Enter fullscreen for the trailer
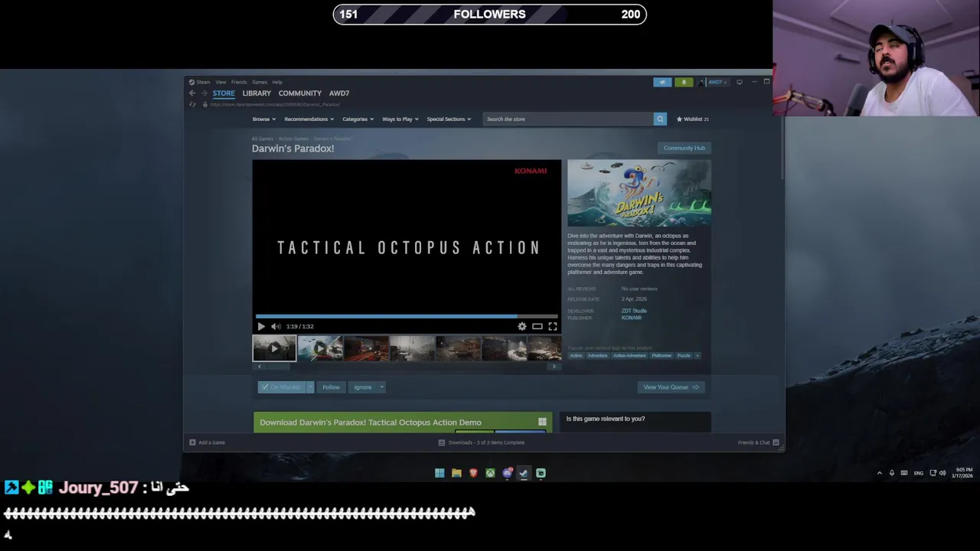The image size is (980, 551). tap(552, 326)
